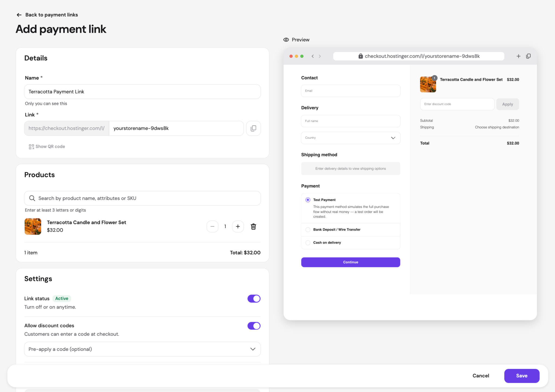Copy the payment link with the copy icon
The image size is (555, 392).
[x=253, y=128]
